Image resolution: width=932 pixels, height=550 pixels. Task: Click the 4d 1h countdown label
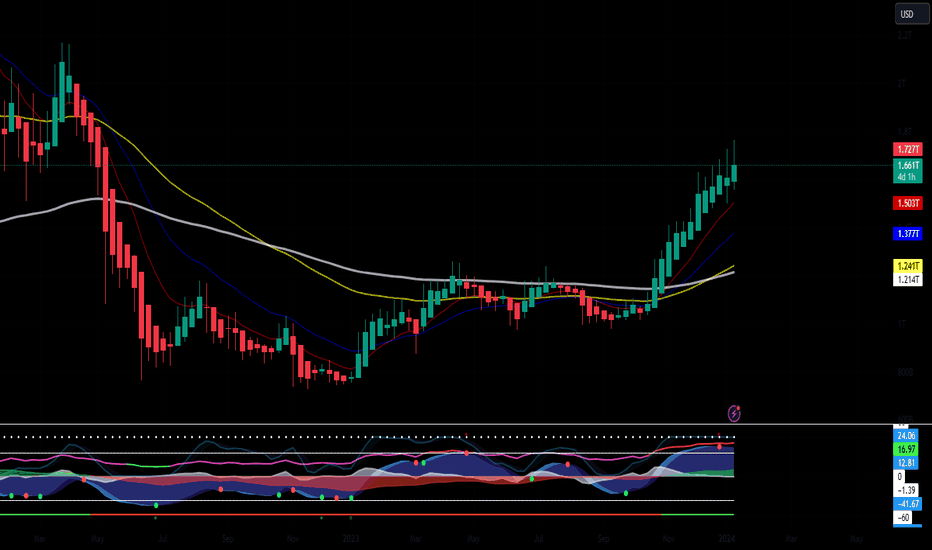(908, 177)
